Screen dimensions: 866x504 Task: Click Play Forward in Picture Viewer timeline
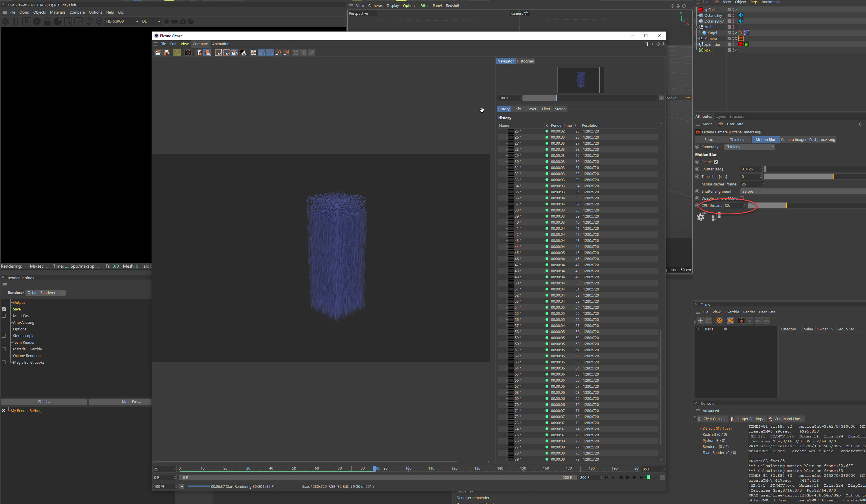coord(627,478)
